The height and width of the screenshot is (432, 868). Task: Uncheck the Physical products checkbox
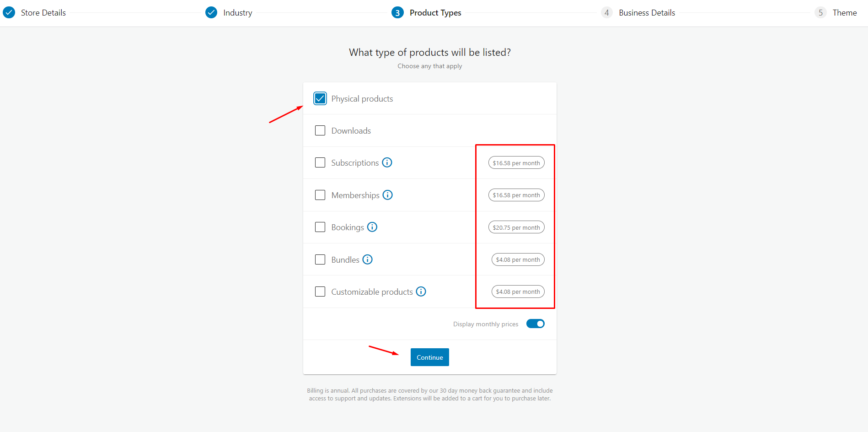click(x=320, y=98)
